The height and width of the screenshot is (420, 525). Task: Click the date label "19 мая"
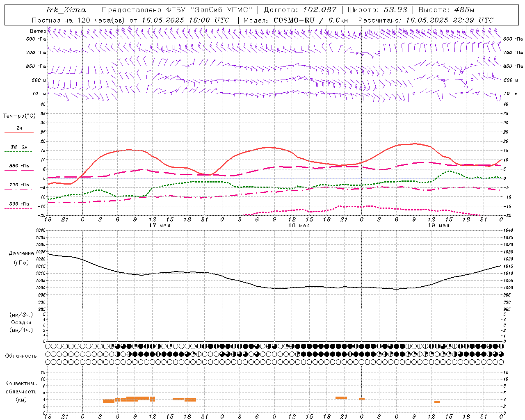click(x=438, y=226)
